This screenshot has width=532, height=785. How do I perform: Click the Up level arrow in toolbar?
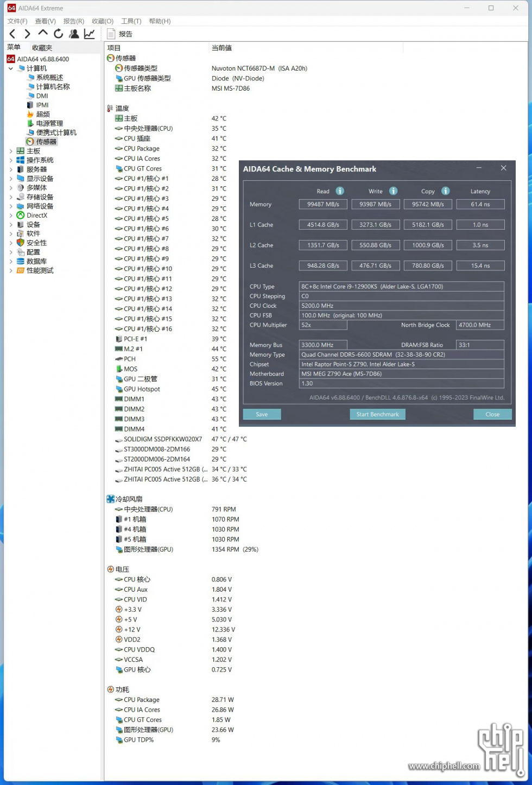(x=43, y=33)
